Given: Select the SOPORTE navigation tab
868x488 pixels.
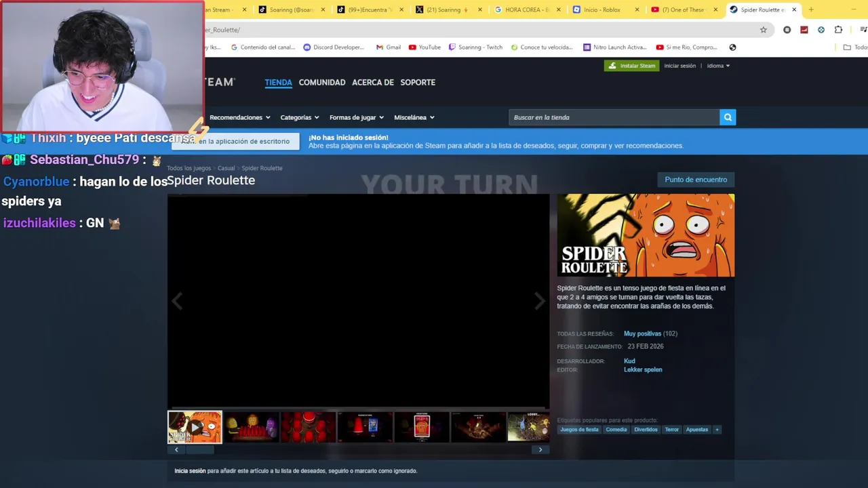Looking at the screenshot, I should (x=418, y=82).
